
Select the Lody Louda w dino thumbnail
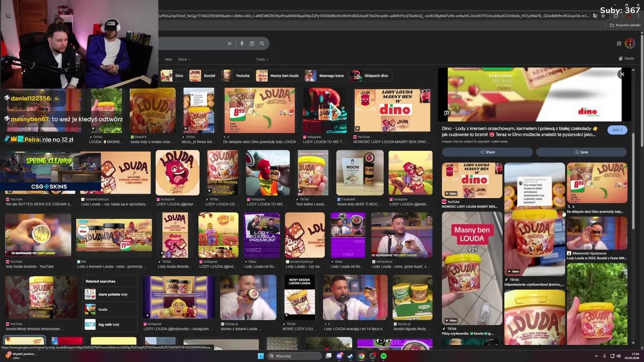[392, 111]
